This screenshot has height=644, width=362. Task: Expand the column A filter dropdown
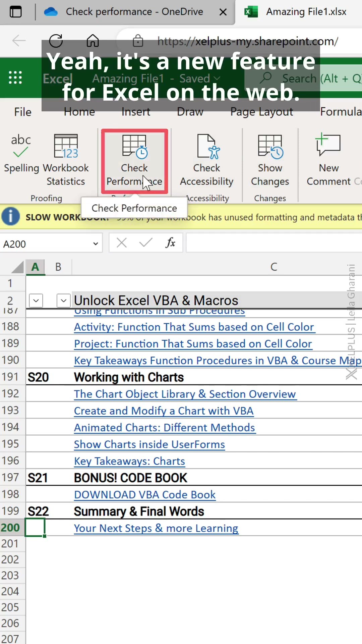[36, 301]
